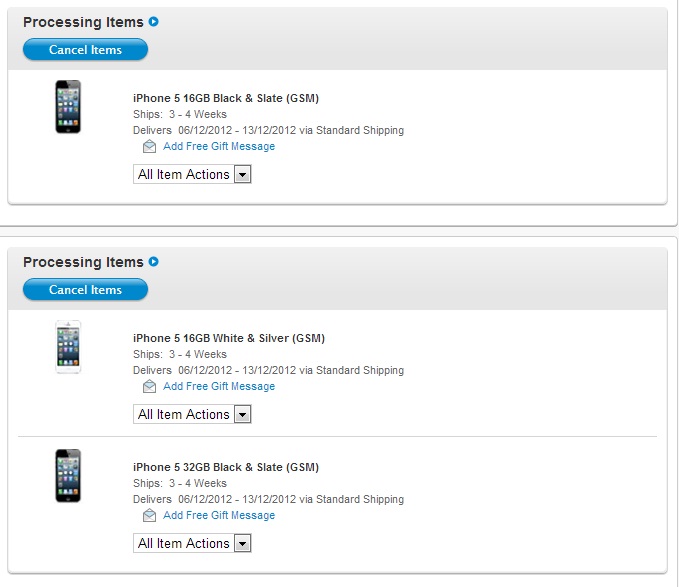This screenshot has height=587, width=679.
Task: Open the iPhone 5 32GB Black & Slate (GSM) title
Action: [226, 467]
